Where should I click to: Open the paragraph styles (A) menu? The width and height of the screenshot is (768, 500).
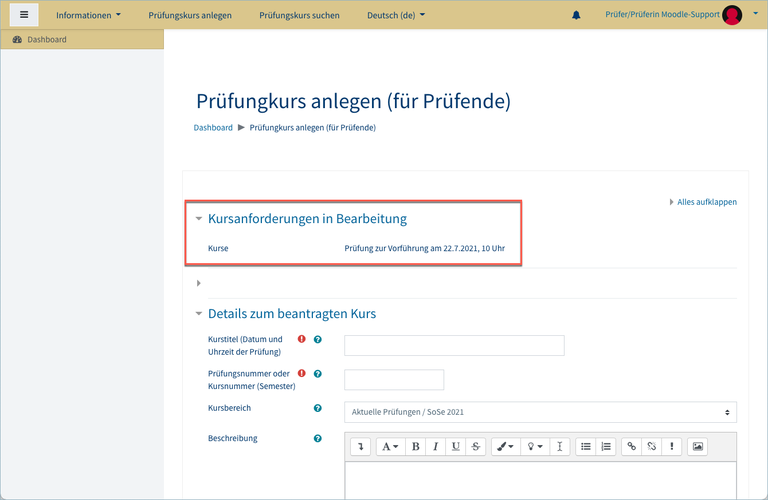coord(390,446)
